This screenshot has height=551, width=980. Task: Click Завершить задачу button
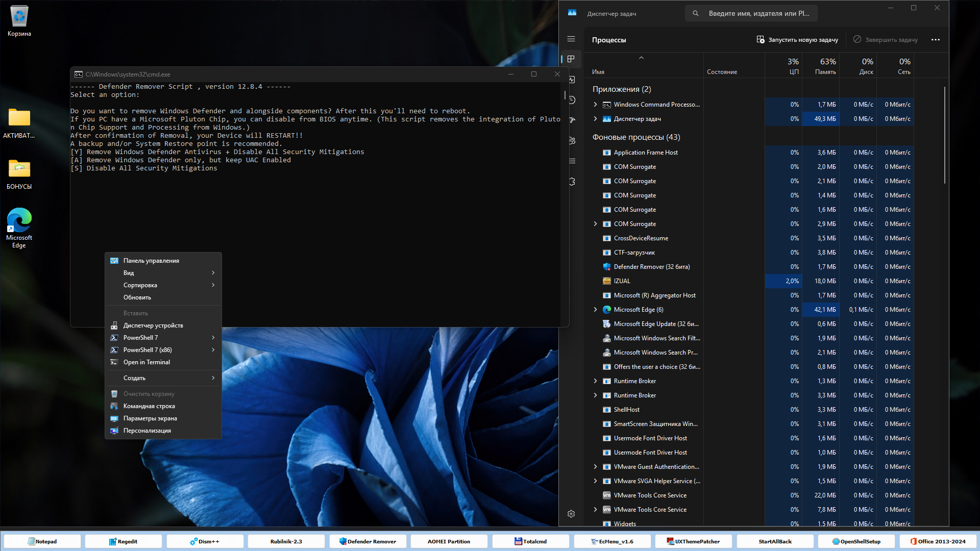point(885,40)
